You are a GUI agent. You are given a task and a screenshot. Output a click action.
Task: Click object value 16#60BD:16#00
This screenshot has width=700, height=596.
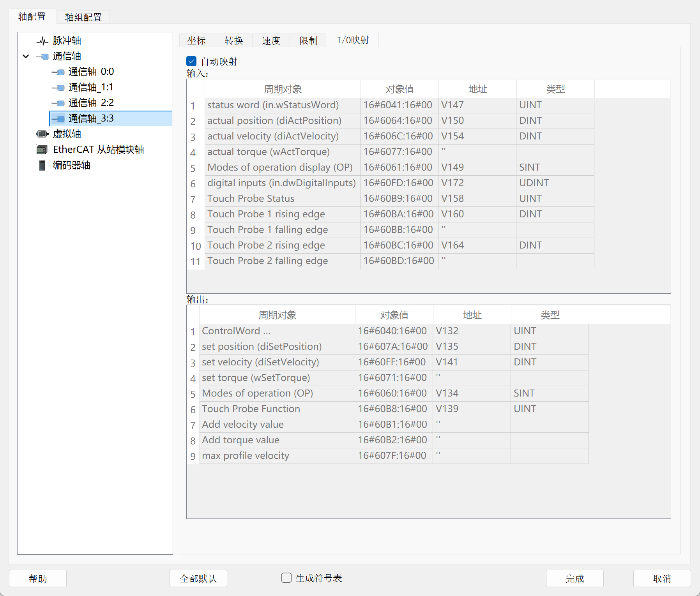tap(399, 261)
